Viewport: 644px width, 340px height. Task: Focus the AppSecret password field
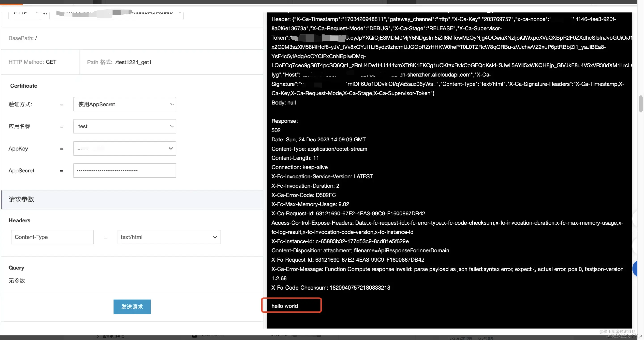pyautogui.click(x=125, y=171)
